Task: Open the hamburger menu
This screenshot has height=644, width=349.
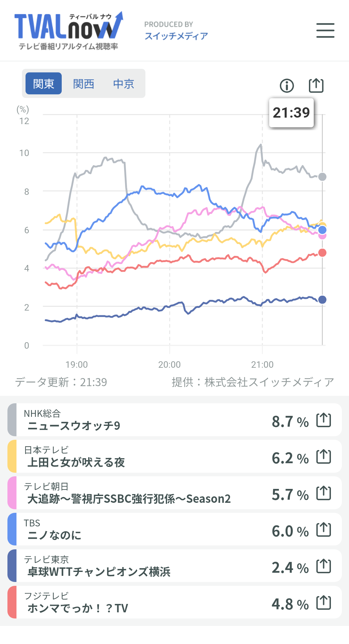Action: coord(325,30)
